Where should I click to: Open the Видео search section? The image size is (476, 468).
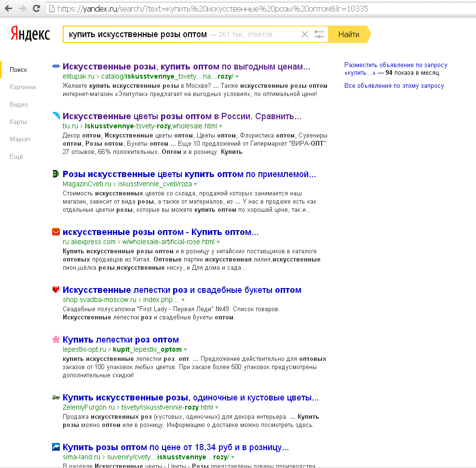tap(19, 105)
